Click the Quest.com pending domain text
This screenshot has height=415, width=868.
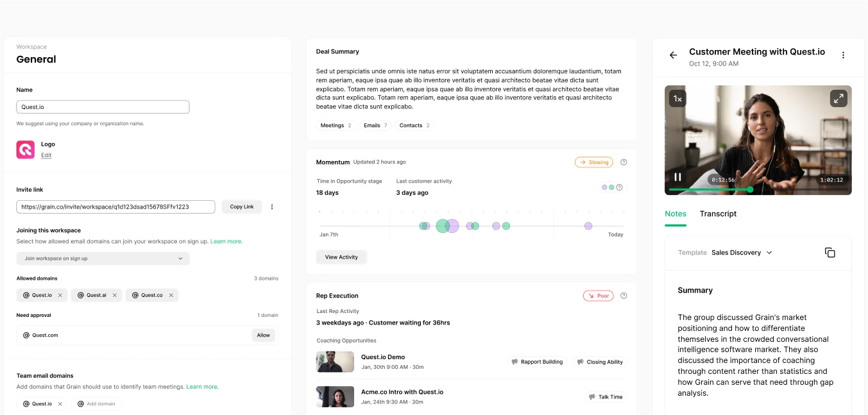(45, 335)
